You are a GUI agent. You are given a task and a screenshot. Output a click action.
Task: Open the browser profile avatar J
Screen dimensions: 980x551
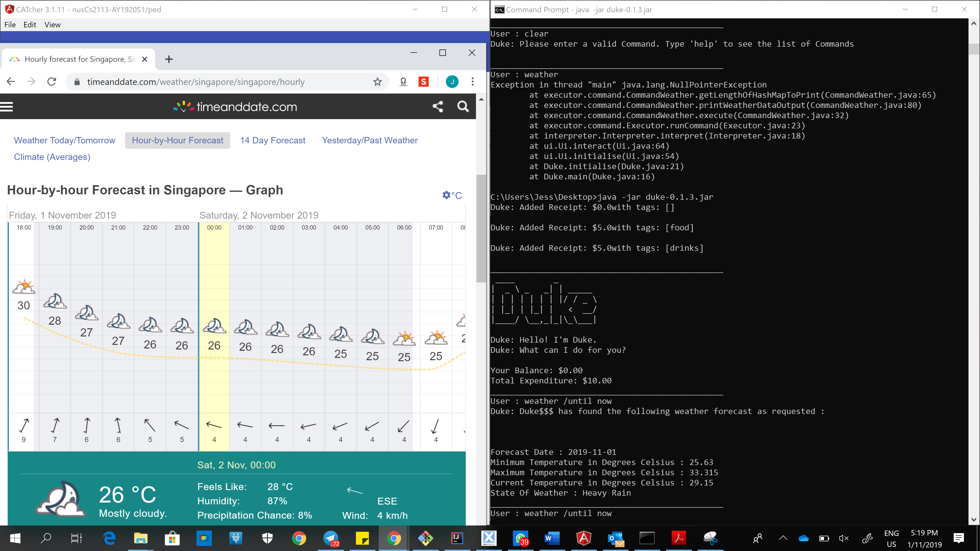[452, 82]
